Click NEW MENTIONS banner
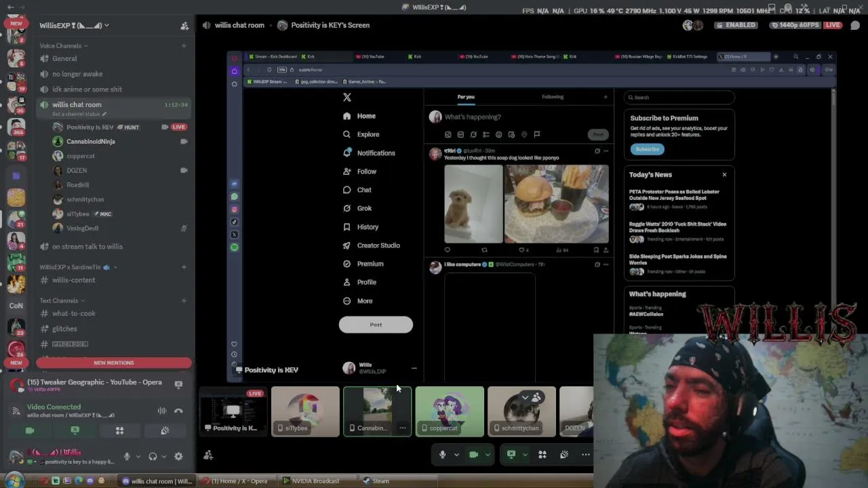The image size is (868, 488). coord(114,363)
